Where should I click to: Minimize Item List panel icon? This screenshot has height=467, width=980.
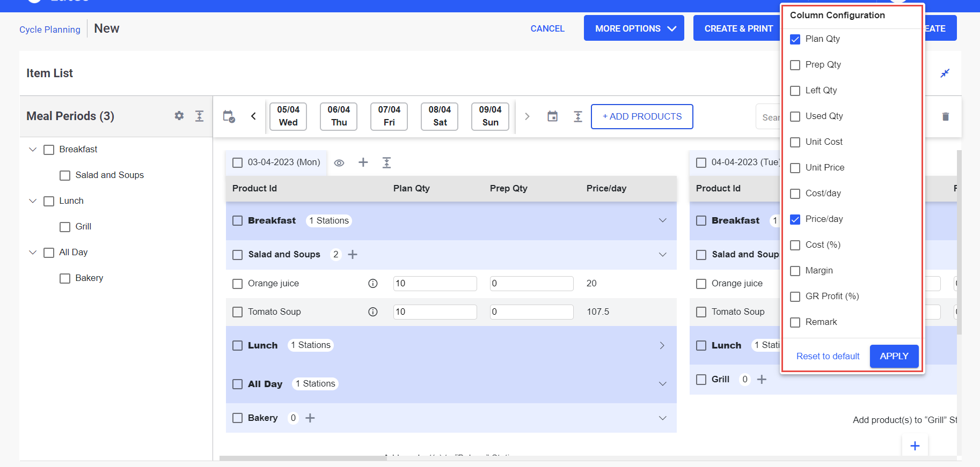[x=945, y=73]
